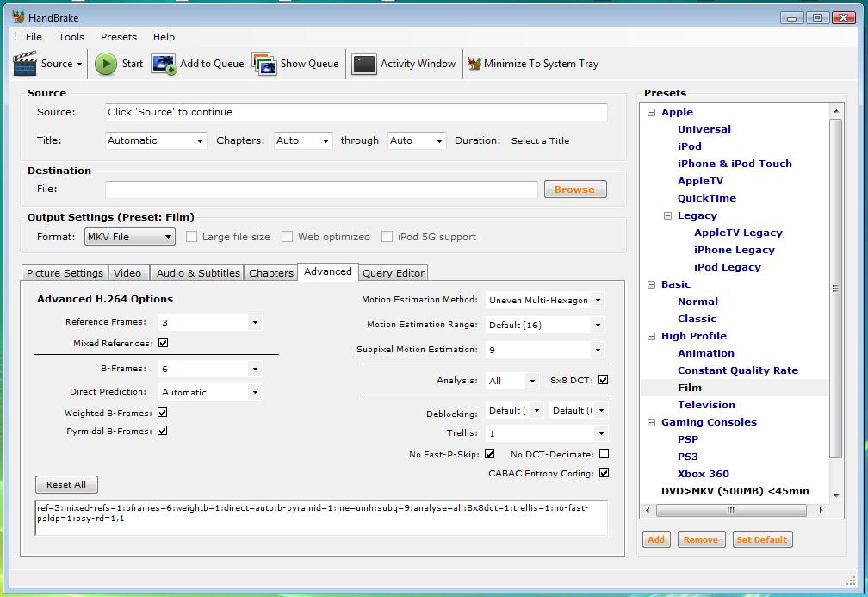Toggle Mixed References checkbox
The height and width of the screenshot is (597, 868).
164,343
